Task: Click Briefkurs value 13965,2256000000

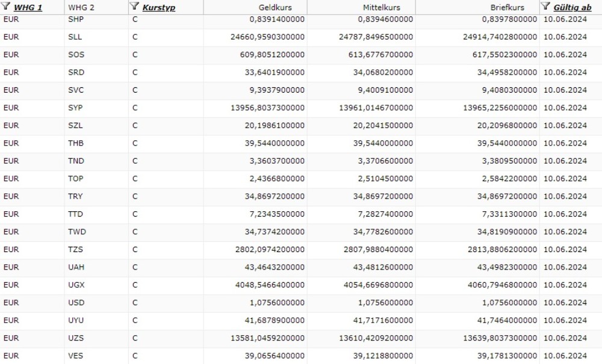Action: tap(500, 108)
